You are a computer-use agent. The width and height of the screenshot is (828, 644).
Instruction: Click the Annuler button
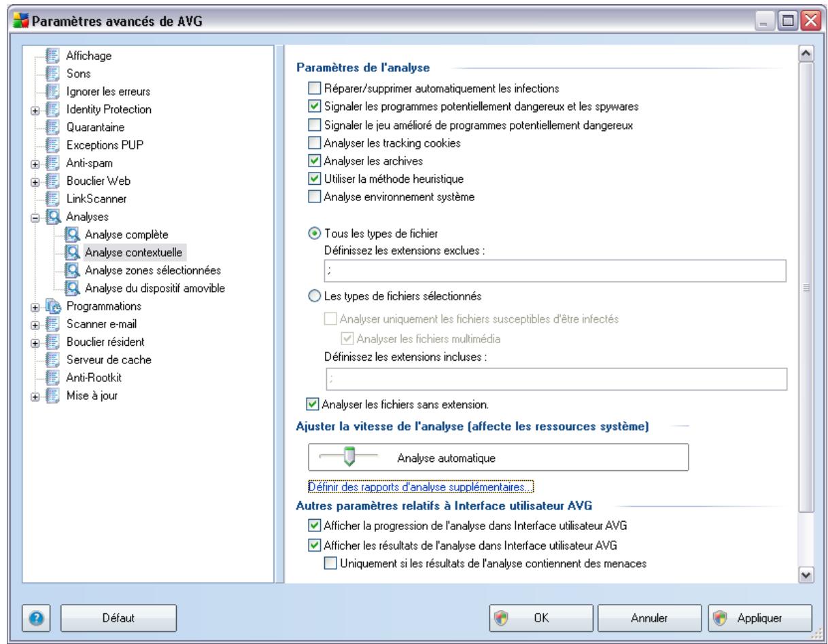pyautogui.click(x=650, y=618)
